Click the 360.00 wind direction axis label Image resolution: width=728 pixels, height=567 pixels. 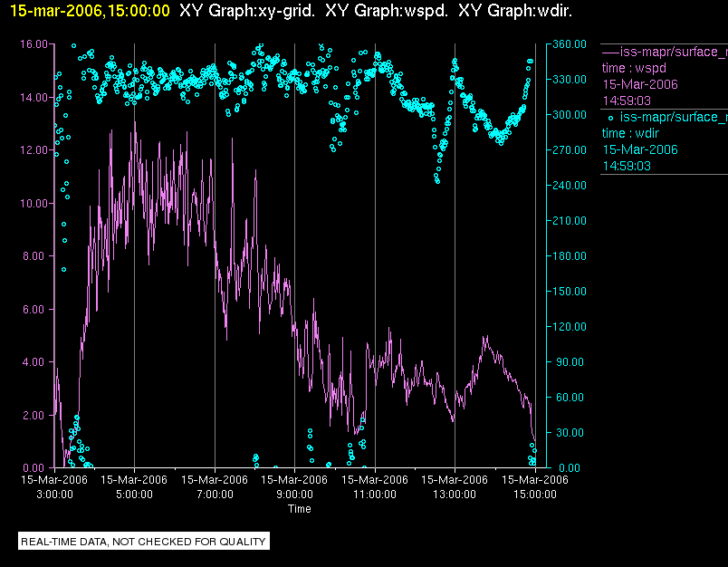[x=570, y=44]
